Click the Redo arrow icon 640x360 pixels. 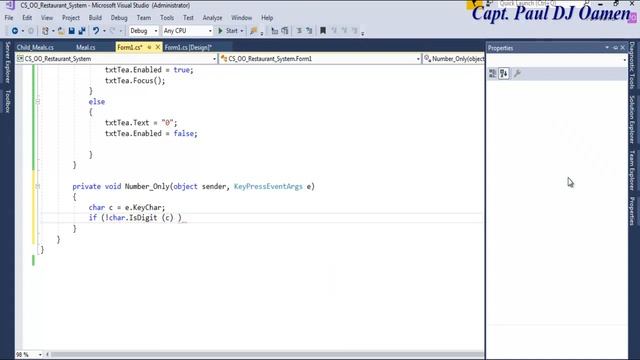(113, 31)
